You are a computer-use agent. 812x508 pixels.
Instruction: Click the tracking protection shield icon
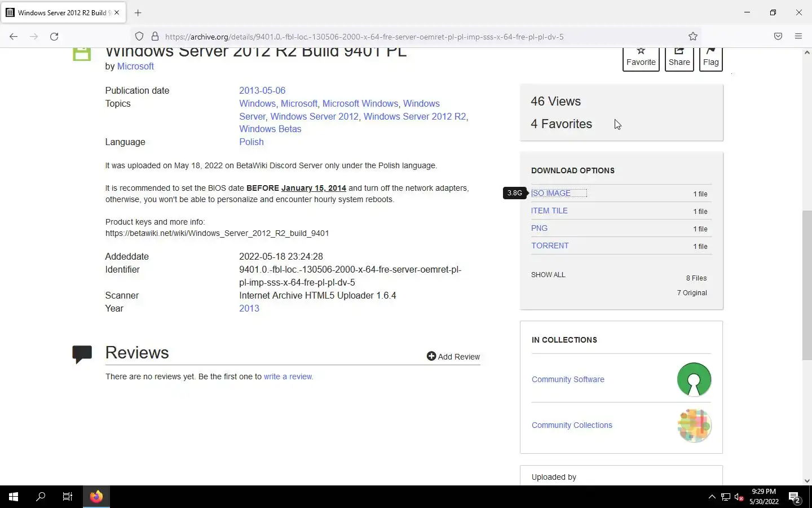tap(139, 37)
